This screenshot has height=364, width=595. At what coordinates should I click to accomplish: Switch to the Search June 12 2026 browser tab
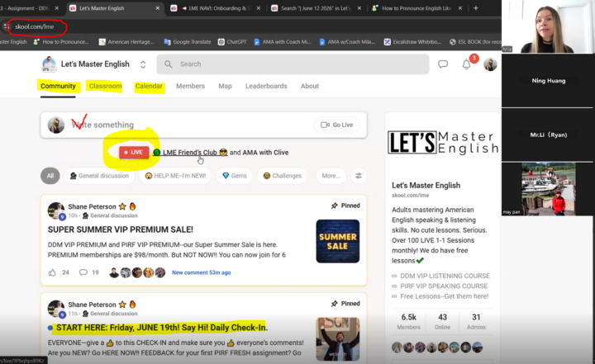pyautogui.click(x=316, y=8)
